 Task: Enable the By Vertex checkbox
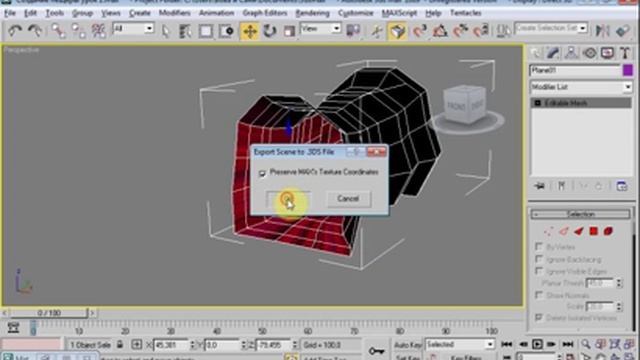[x=539, y=247]
